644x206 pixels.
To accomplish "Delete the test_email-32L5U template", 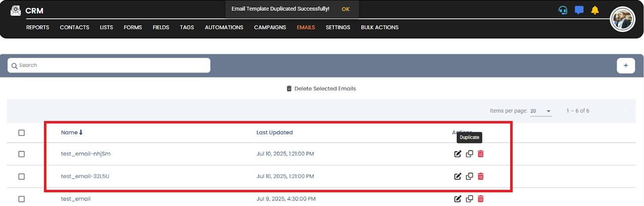I will tap(480, 176).
